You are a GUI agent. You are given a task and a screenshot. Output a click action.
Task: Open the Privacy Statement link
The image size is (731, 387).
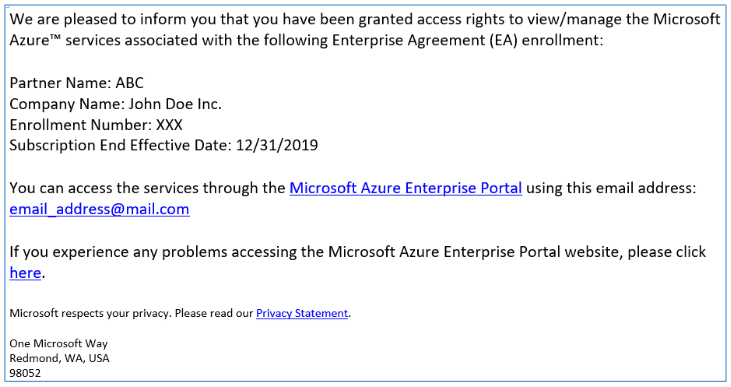pyautogui.click(x=302, y=313)
